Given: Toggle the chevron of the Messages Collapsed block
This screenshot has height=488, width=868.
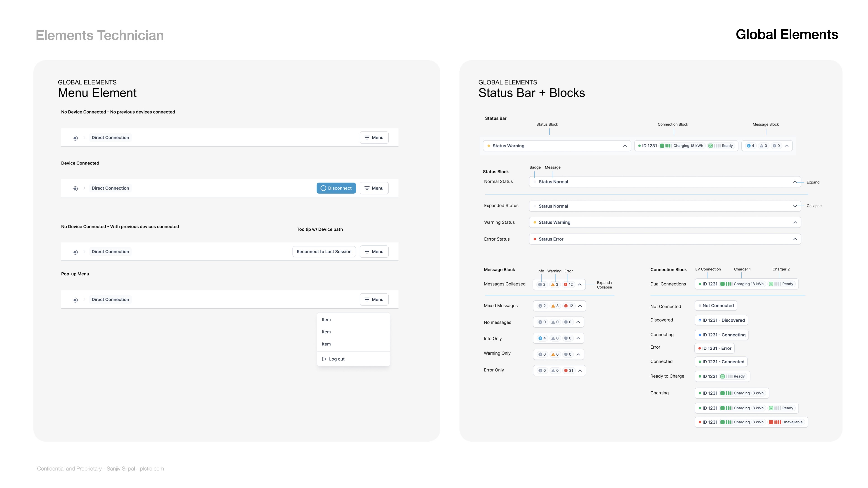Looking at the screenshot, I should [580, 285].
